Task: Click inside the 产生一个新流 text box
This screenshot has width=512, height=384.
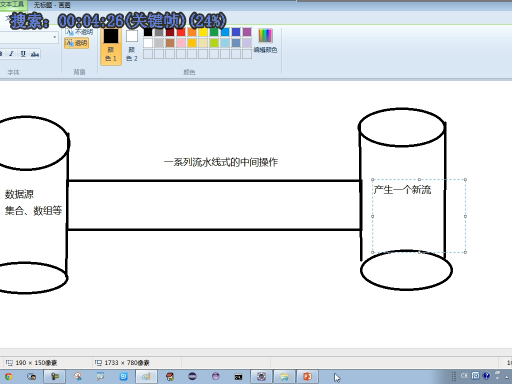Action: 419,216
